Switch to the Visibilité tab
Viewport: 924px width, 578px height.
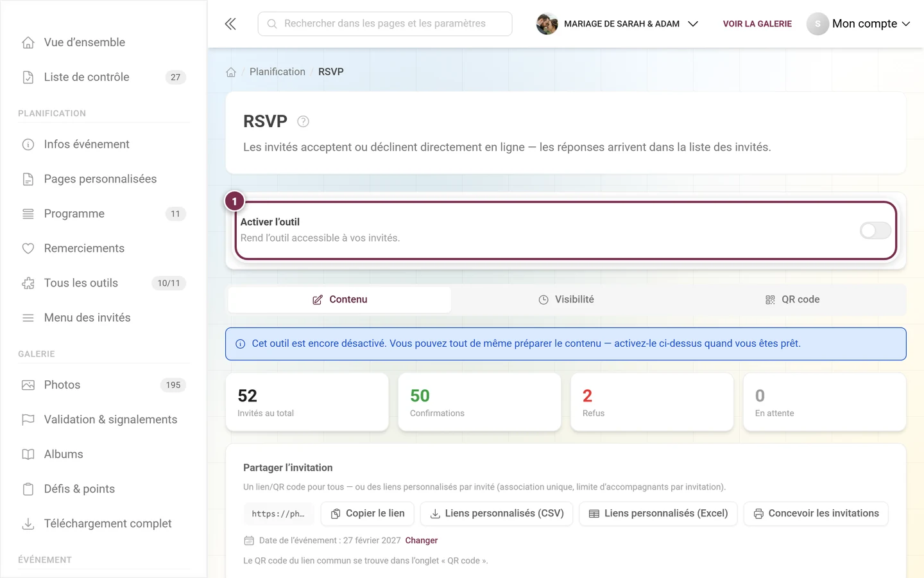click(566, 299)
